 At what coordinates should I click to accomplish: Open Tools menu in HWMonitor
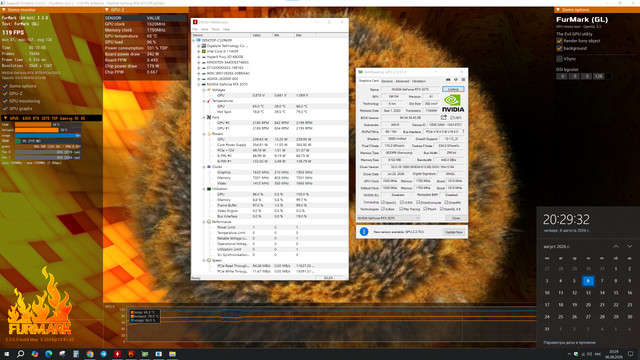coord(216,29)
